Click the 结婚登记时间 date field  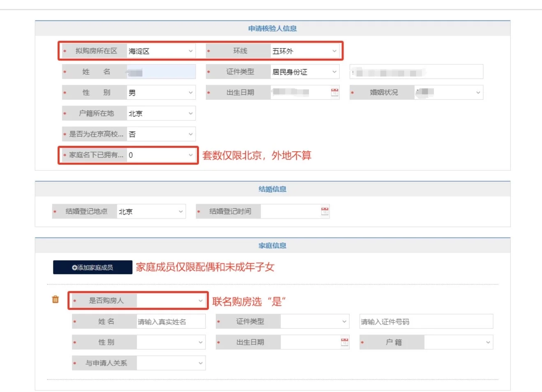[x=295, y=211]
